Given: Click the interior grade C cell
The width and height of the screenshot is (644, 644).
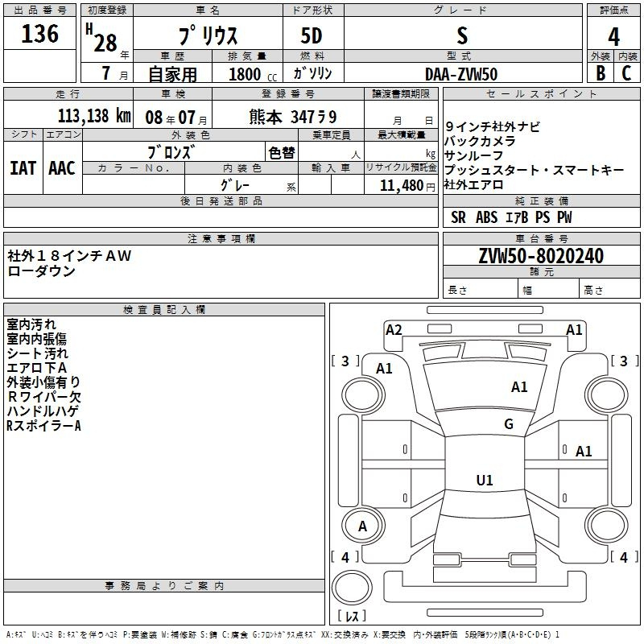Looking at the screenshot, I should (x=626, y=72).
